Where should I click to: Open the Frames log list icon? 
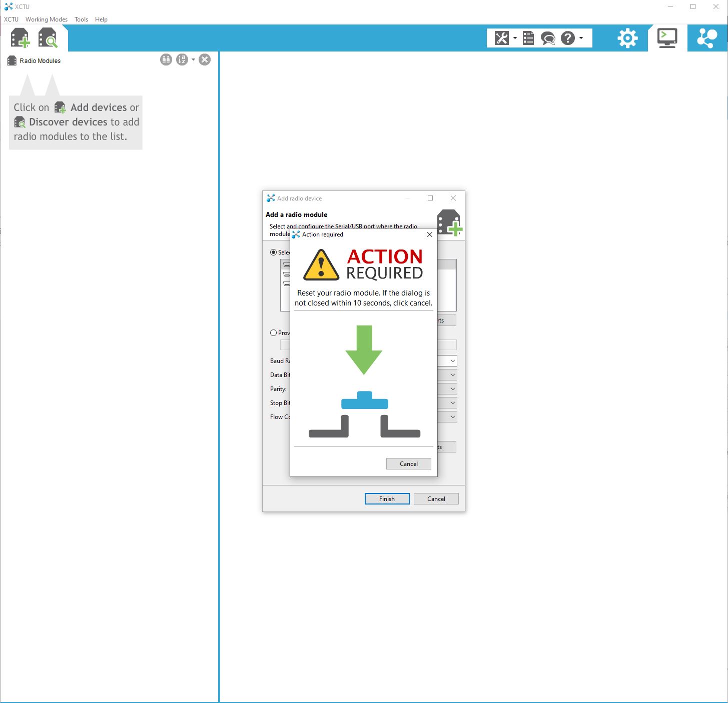(x=528, y=38)
